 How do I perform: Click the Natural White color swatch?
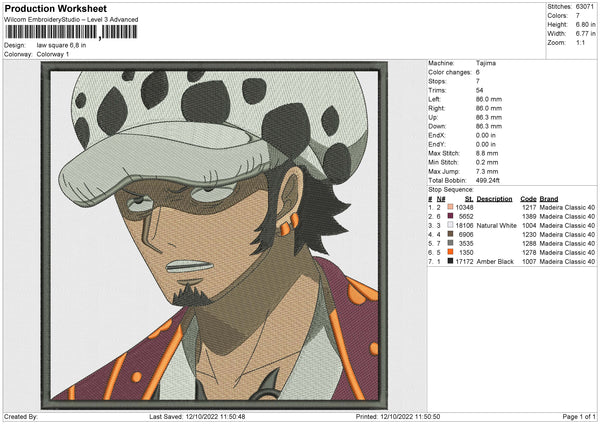tap(450, 225)
